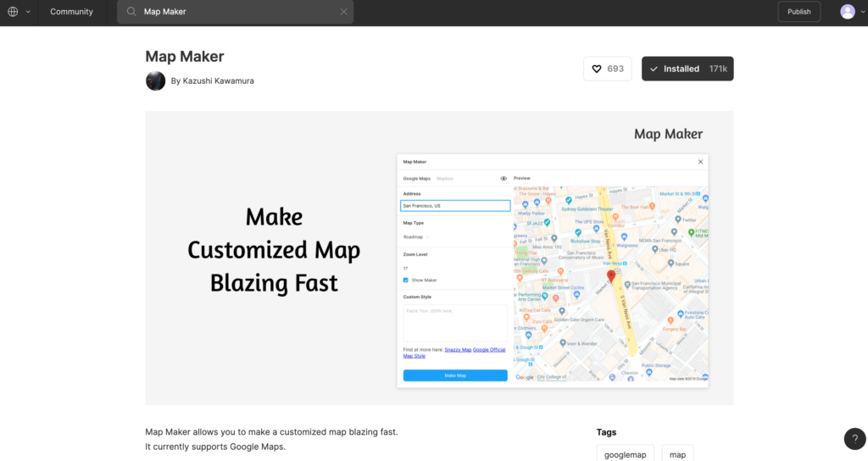Toggle the Show Marker checkbox in preview

click(406, 280)
